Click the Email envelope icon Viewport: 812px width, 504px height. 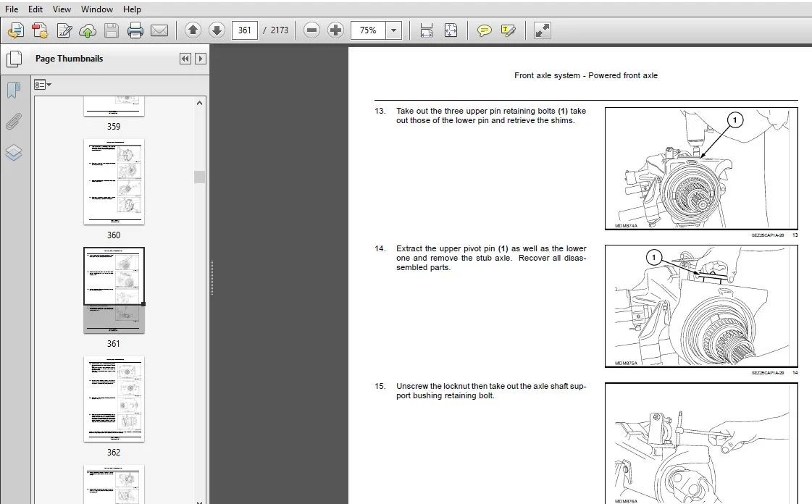(x=159, y=30)
